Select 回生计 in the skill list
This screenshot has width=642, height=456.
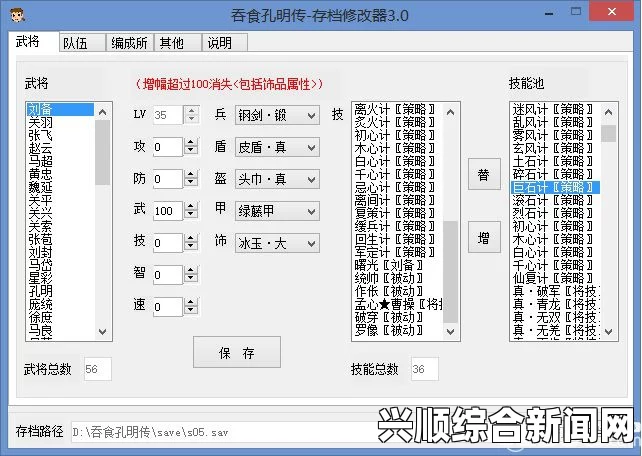click(x=395, y=239)
